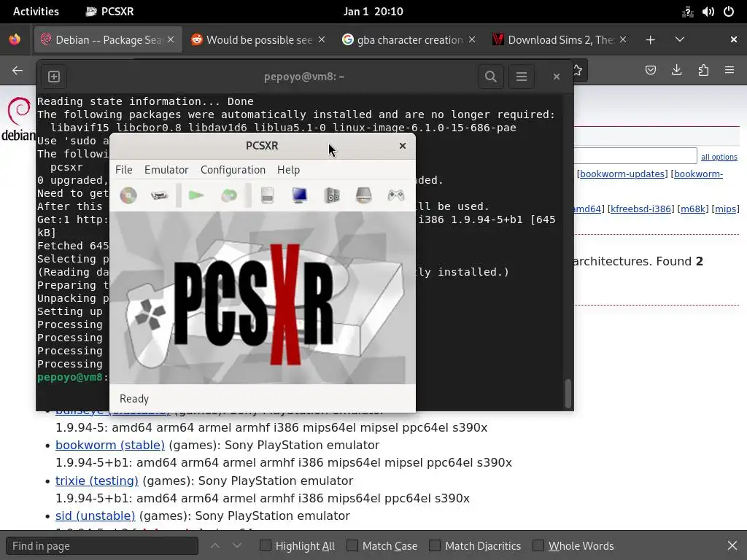Open the Emulator menu in PCSXR
The height and width of the screenshot is (560, 747).
click(x=166, y=170)
